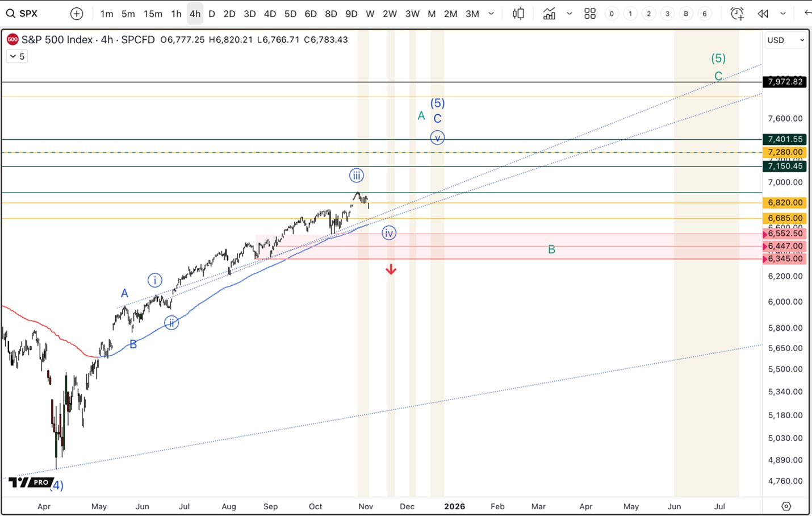Select the M monthly timeframe
This screenshot has width=812, height=516.
coord(432,14)
